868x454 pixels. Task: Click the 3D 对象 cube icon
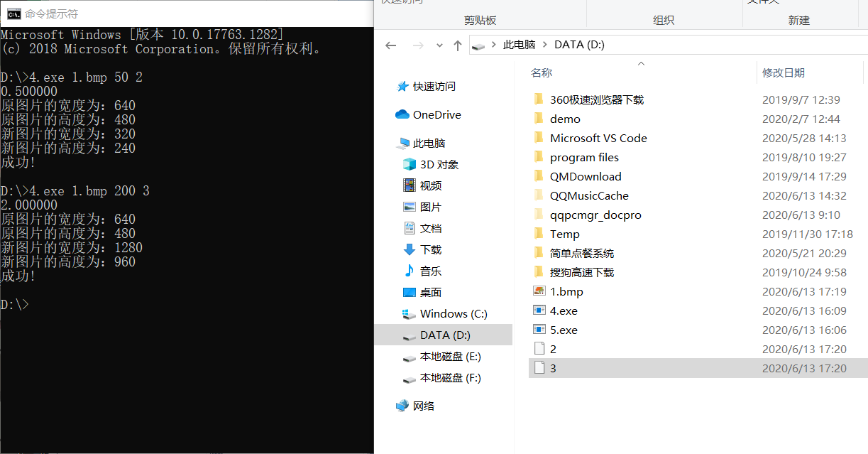point(410,164)
